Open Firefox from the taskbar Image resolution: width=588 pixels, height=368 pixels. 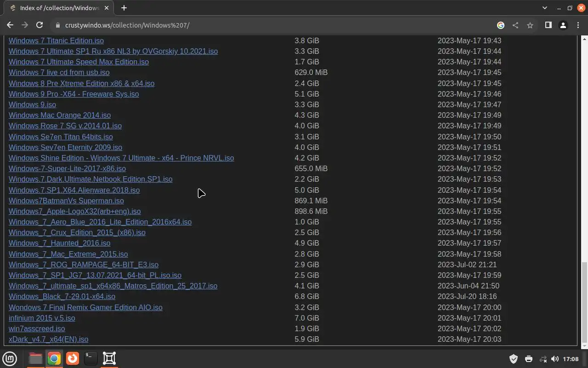click(72, 358)
